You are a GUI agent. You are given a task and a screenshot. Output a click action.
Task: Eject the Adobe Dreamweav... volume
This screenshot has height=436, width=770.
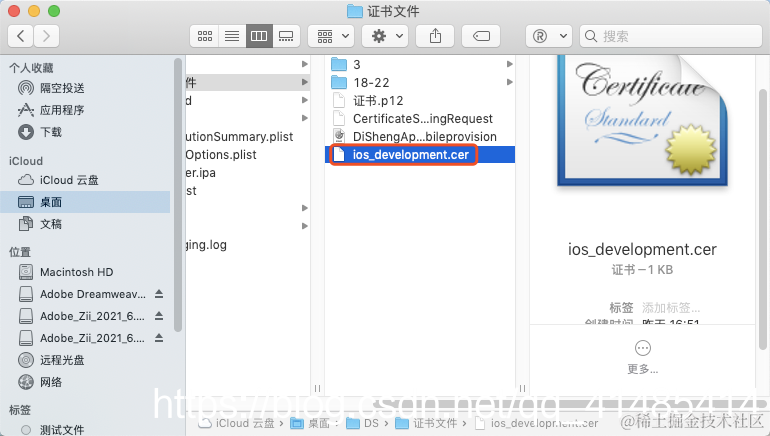pos(159,294)
